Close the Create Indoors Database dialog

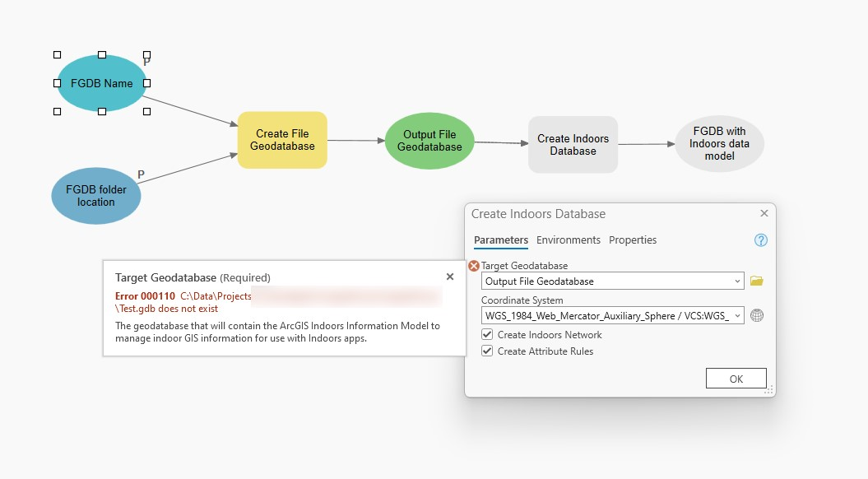point(764,213)
